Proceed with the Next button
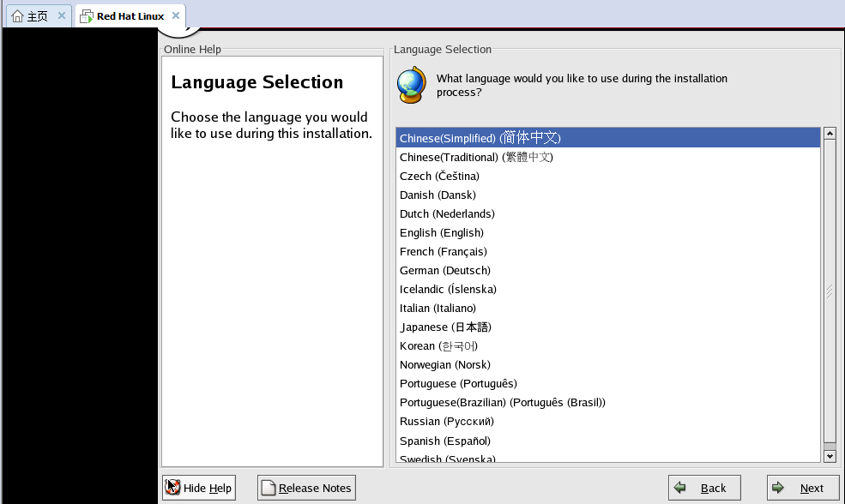Image resolution: width=845 pixels, height=504 pixels. click(803, 488)
